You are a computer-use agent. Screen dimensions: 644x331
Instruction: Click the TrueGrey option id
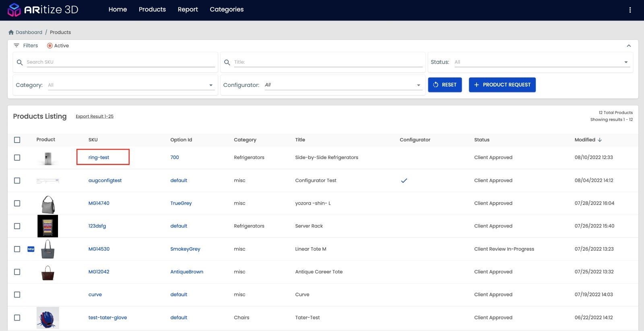[181, 203]
